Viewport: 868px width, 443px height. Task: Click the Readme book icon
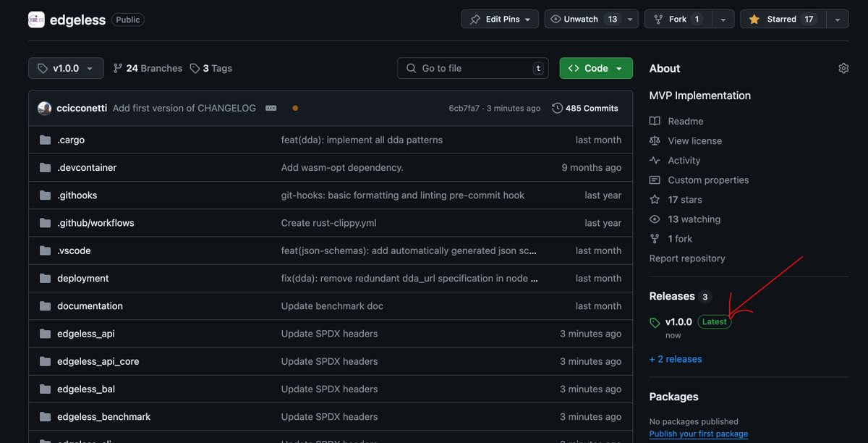(x=655, y=121)
